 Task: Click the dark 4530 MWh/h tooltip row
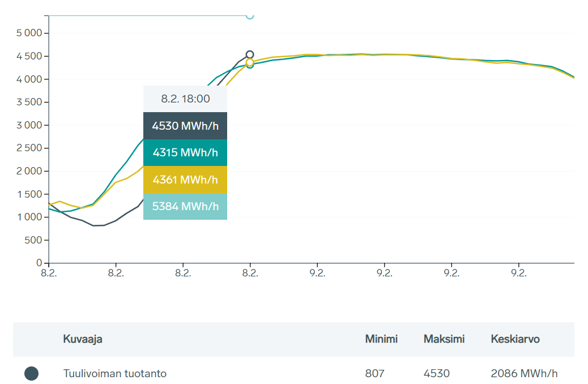click(x=185, y=126)
